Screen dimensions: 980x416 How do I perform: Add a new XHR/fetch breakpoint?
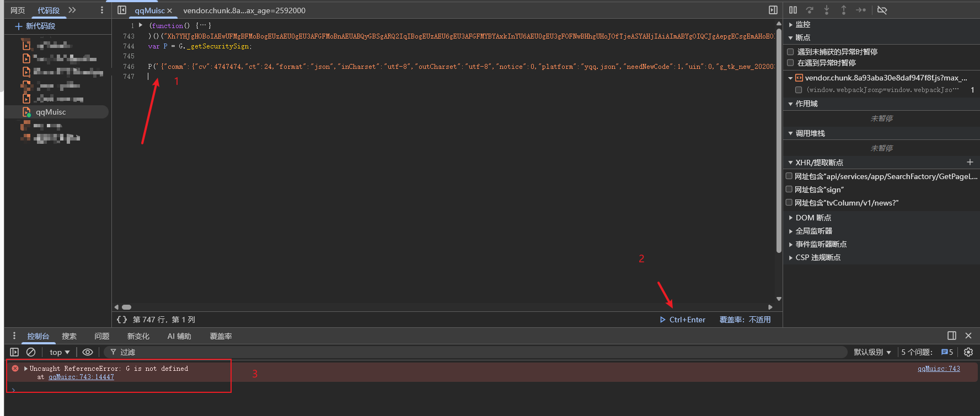[x=970, y=162]
